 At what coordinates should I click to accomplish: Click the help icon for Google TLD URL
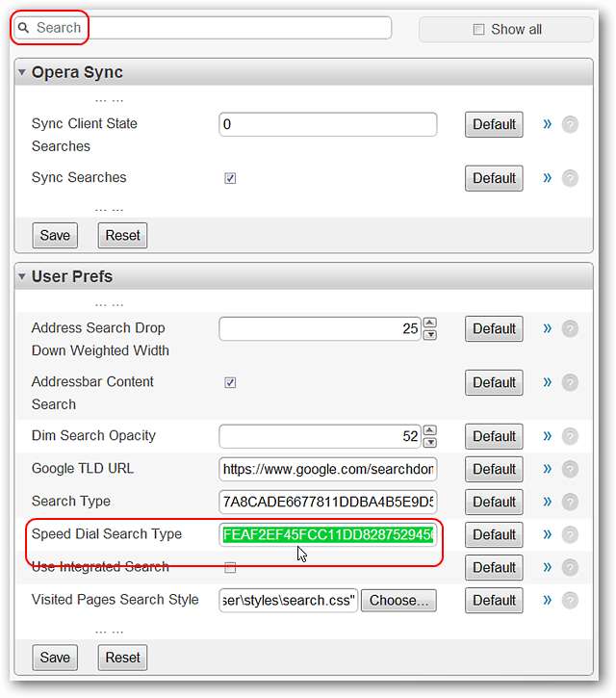[x=570, y=469]
